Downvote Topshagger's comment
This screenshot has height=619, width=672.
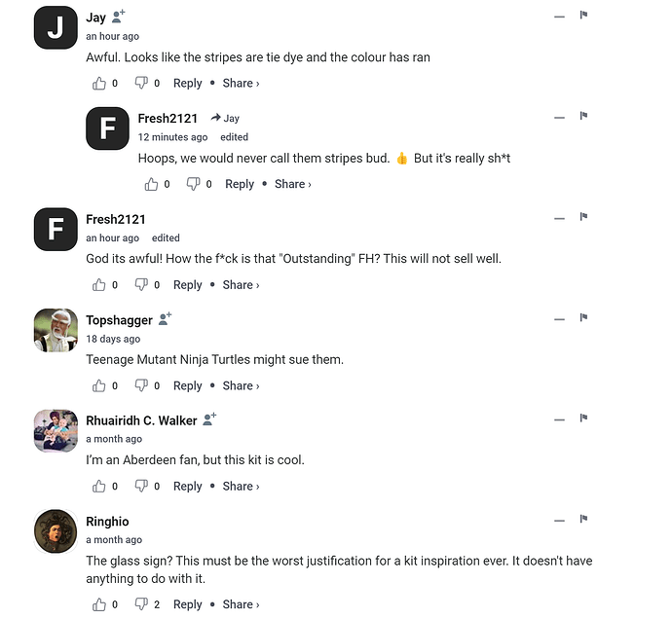click(141, 385)
